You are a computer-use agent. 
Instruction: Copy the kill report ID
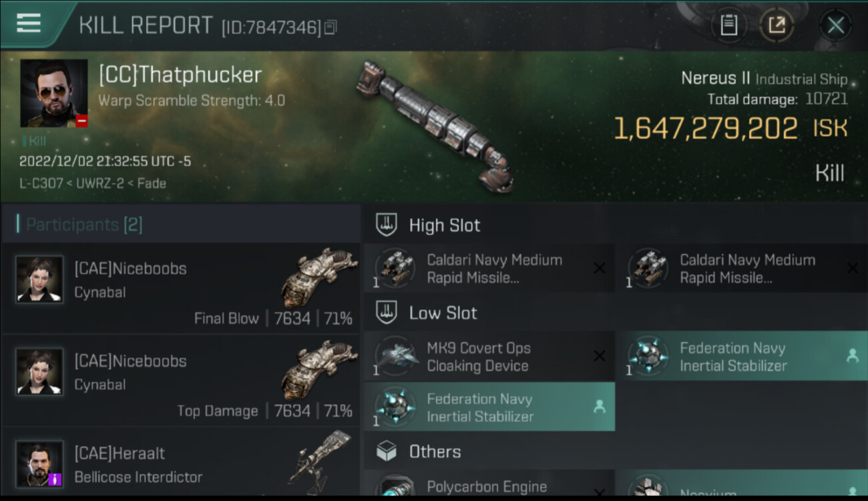pos(331,27)
